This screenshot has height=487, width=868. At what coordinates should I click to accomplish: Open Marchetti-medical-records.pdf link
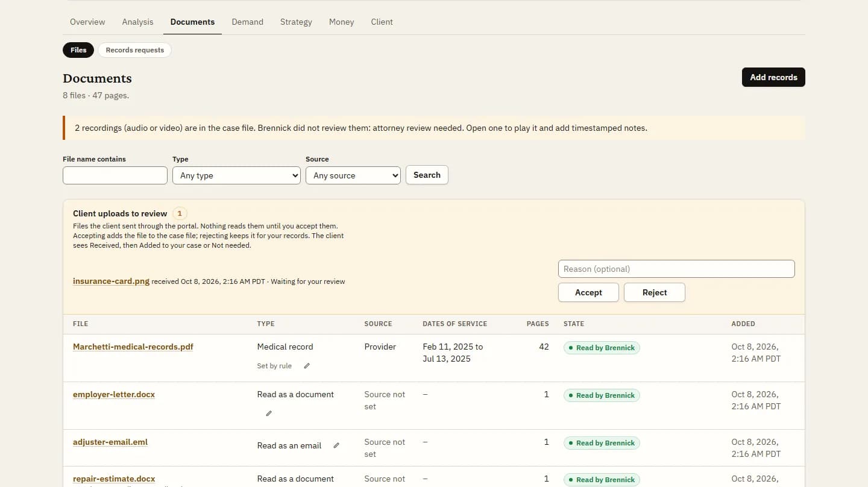point(133,347)
